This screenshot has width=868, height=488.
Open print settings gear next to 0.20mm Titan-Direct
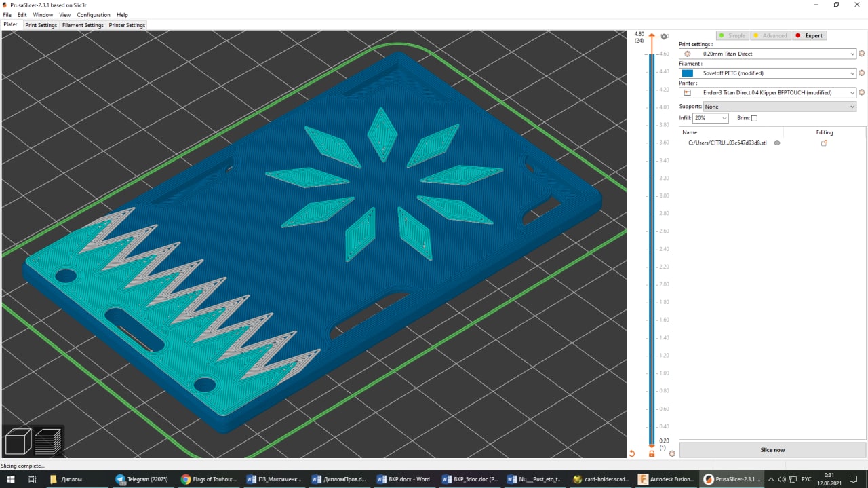coord(862,54)
